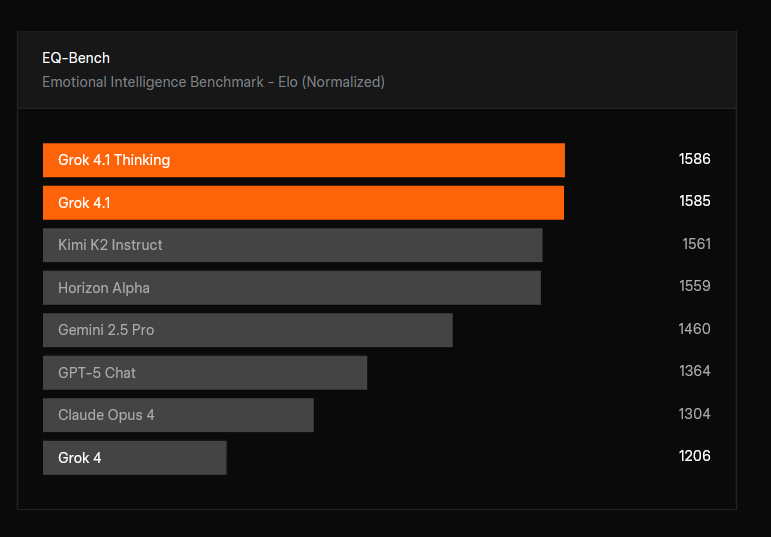This screenshot has height=537, width=771.
Task: Click the 1364 score value
Action: point(694,371)
